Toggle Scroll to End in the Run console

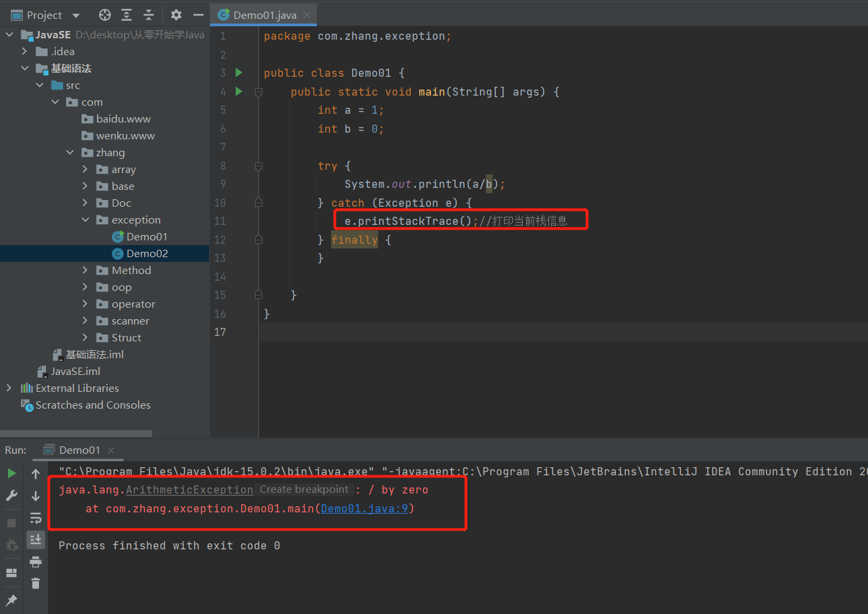pos(36,539)
